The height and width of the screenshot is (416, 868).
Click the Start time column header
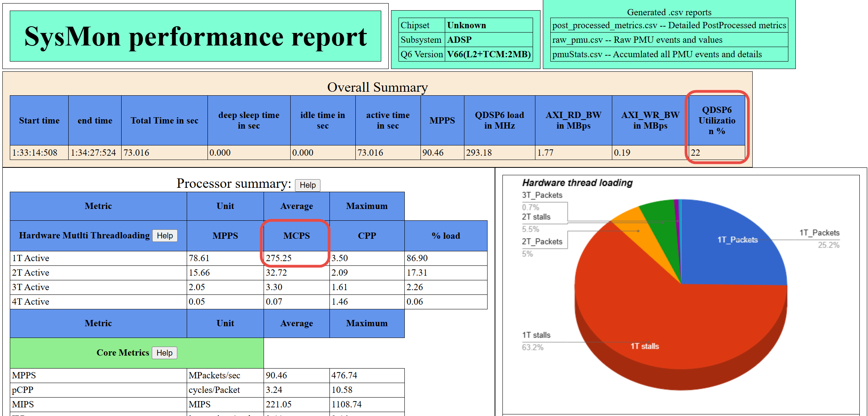(39, 121)
